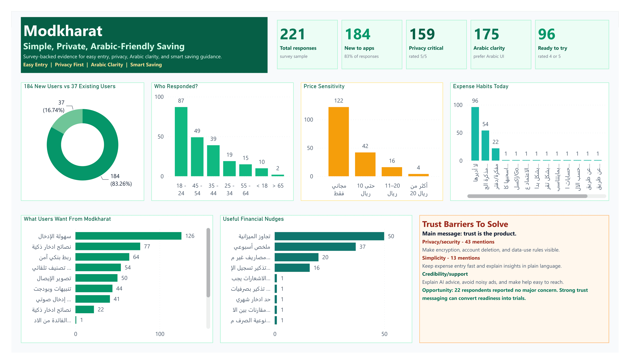Click the 175 Arabic clarity card
Viewport: 630px width, 364px height.
click(501, 44)
